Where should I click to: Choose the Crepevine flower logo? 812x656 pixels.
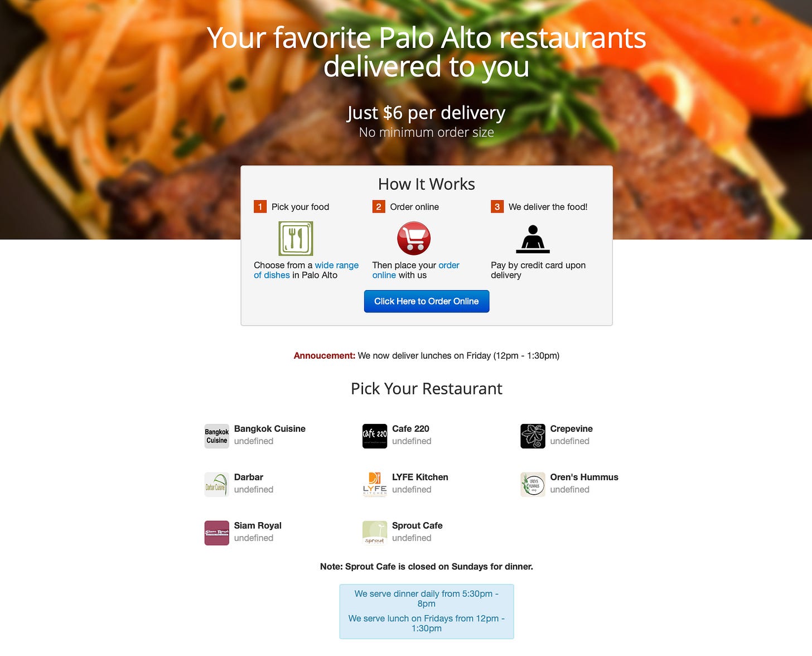(x=533, y=436)
